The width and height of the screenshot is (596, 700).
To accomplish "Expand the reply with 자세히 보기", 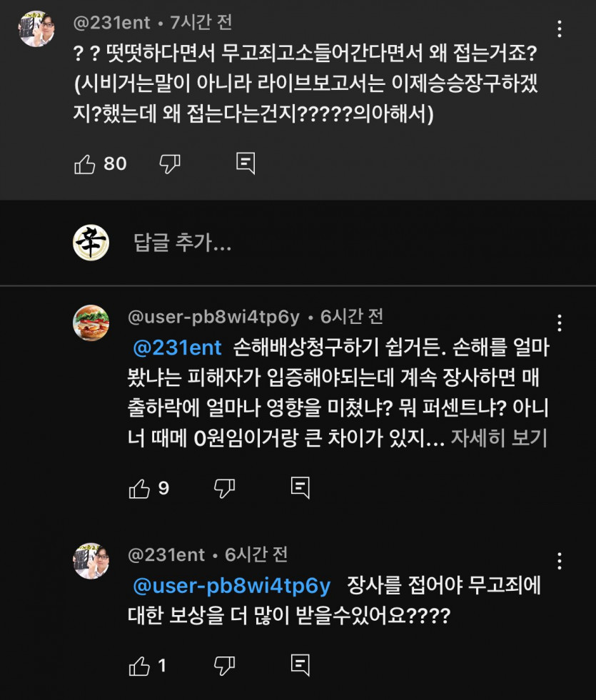I will tap(499, 438).
